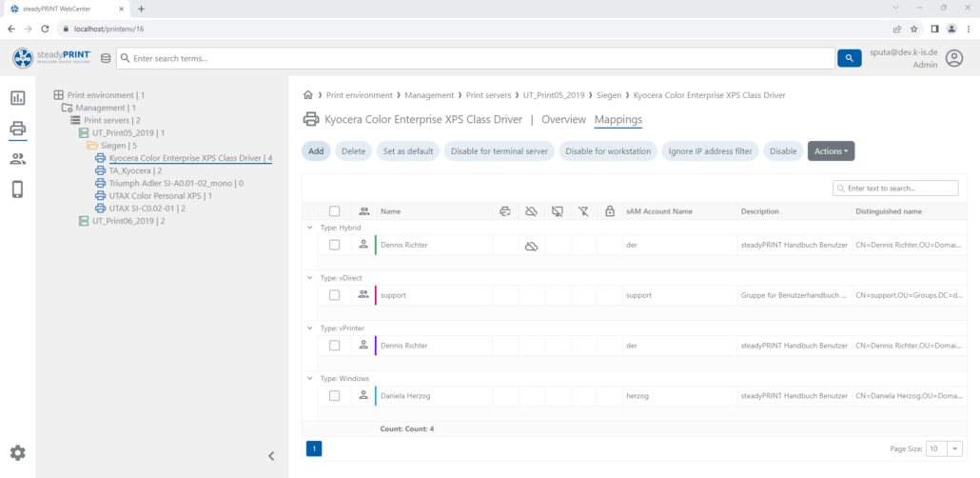Focus the table text search field
Viewport: 980px width, 478px height.
(x=895, y=189)
